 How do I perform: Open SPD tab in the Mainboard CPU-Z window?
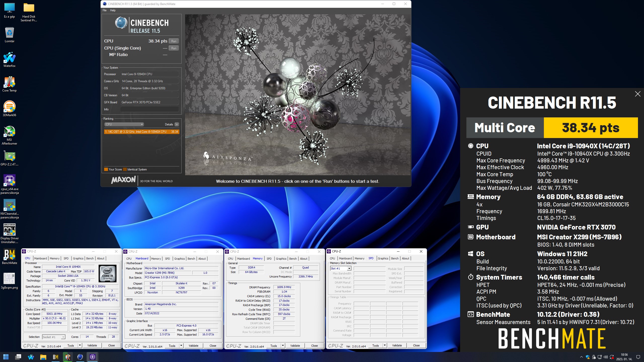[167, 259]
